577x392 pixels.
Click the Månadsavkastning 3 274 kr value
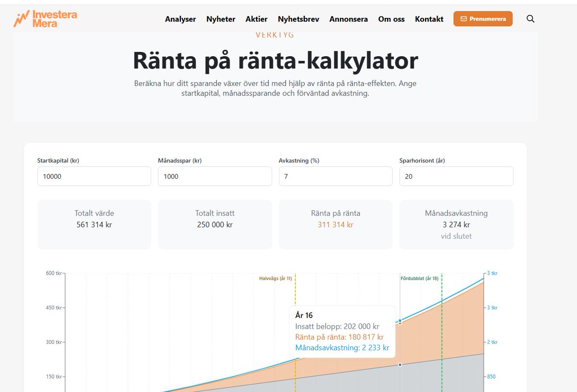pyautogui.click(x=456, y=224)
